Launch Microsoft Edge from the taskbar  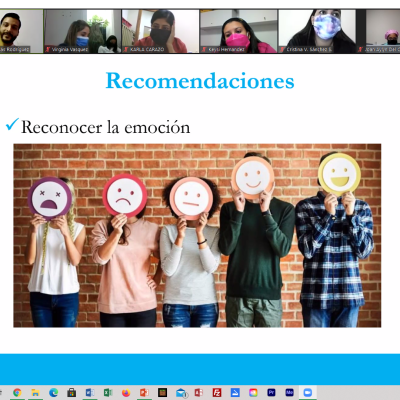53,392
